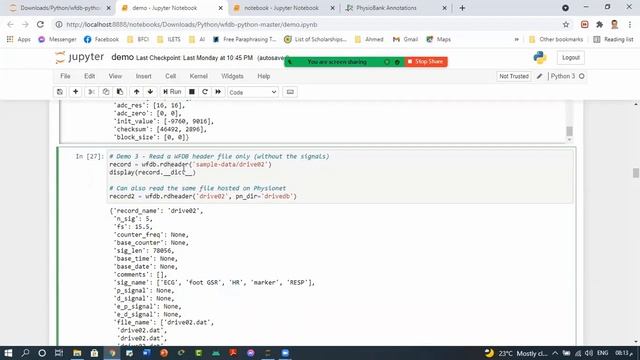
Task: Click 'sig_name' output line
Action: pos(214,282)
